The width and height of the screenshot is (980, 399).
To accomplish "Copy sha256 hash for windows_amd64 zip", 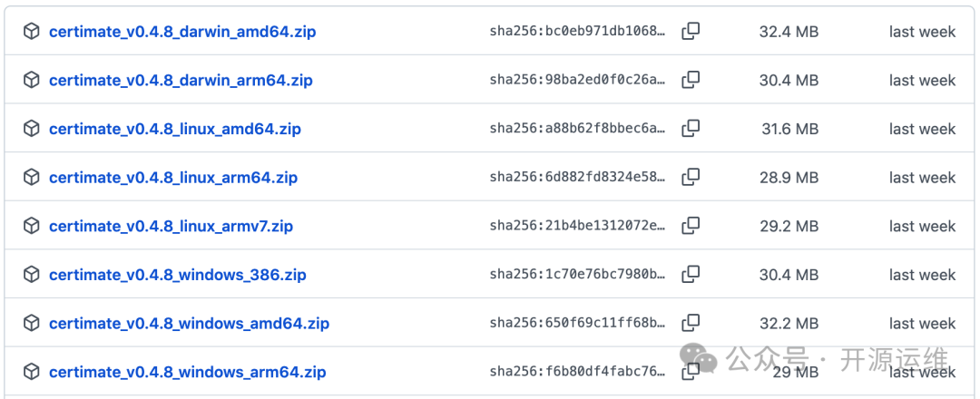I will click(x=691, y=323).
